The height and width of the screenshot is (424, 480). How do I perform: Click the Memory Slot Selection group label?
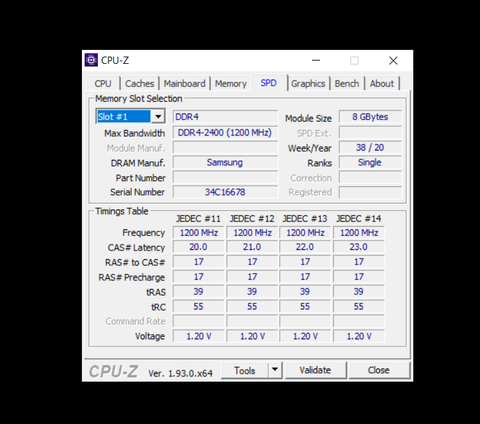point(139,99)
